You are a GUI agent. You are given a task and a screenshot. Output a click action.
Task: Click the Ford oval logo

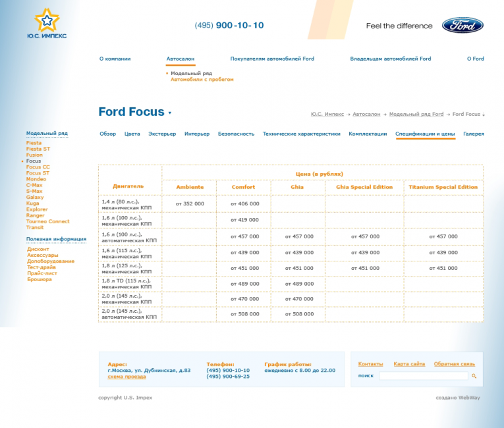(x=462, y=26)
